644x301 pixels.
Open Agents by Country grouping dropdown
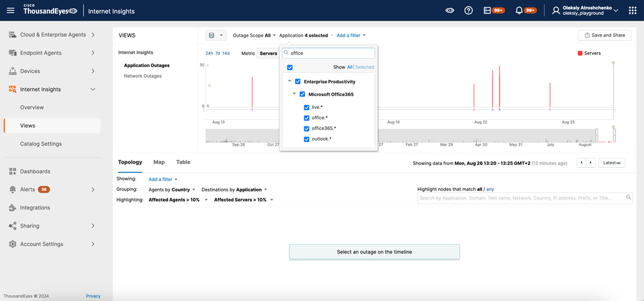[x=171, y=189]
